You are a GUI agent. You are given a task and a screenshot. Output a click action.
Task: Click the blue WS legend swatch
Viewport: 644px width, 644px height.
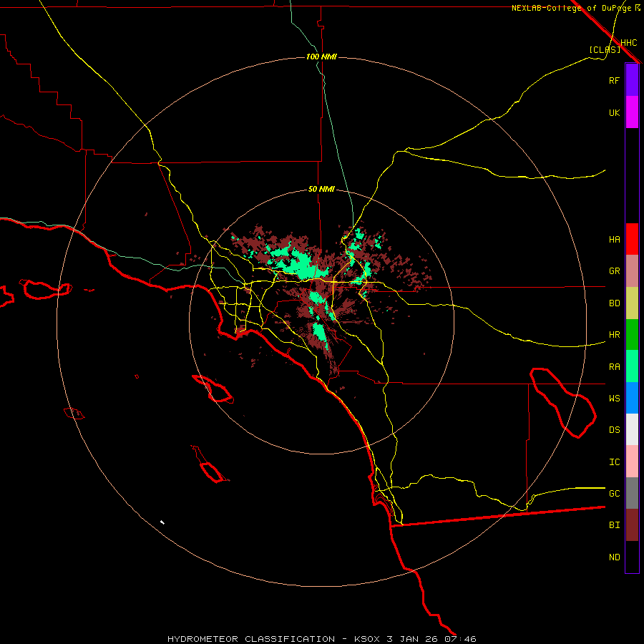[632, 398]
